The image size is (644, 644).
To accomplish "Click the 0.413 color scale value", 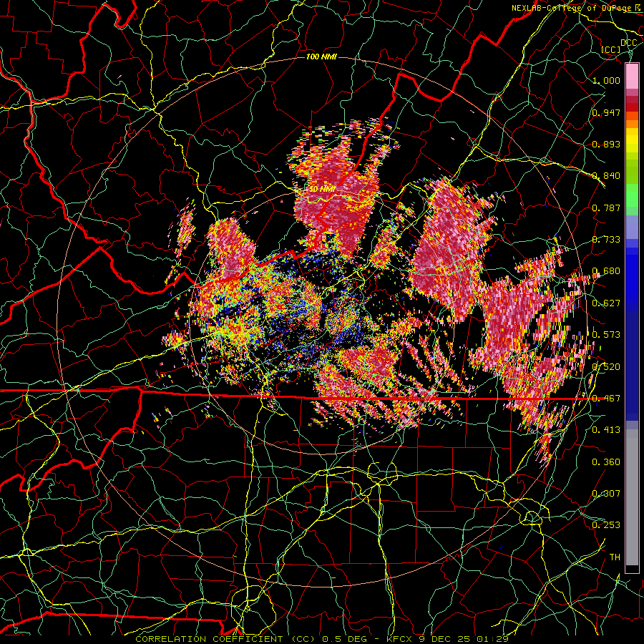I will click(x=606, y=430).
